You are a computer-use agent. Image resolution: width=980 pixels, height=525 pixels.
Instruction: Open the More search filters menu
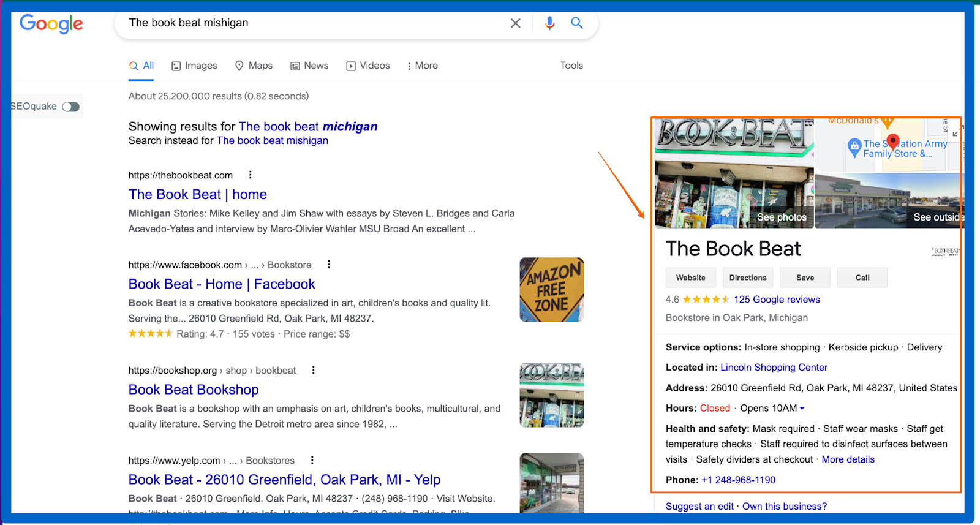422,66
